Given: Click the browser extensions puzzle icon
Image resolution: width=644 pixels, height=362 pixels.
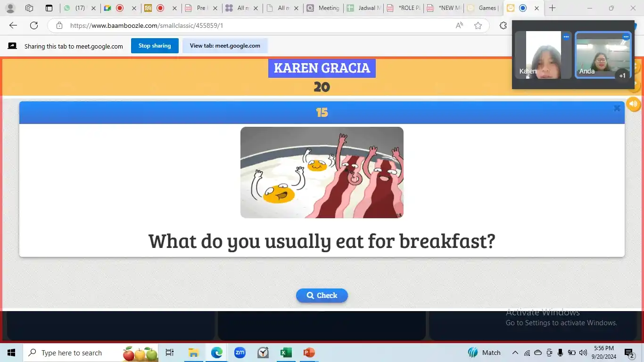Looking at the screenshot, I should 504,26.
